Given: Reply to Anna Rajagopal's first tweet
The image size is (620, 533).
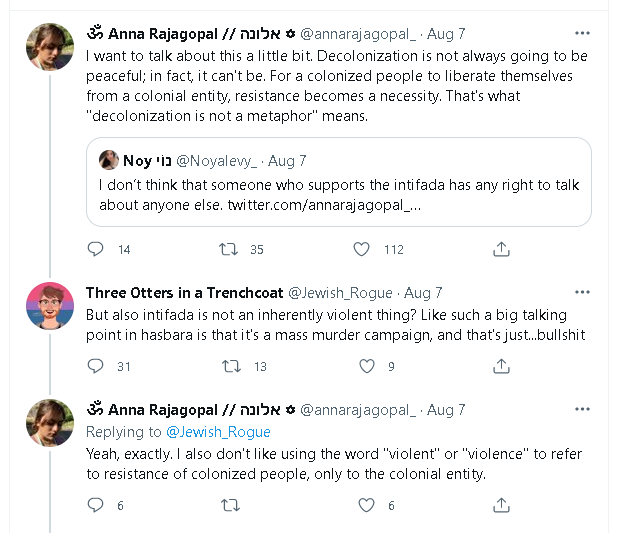Looking at the screenshot, I should 96,249.
